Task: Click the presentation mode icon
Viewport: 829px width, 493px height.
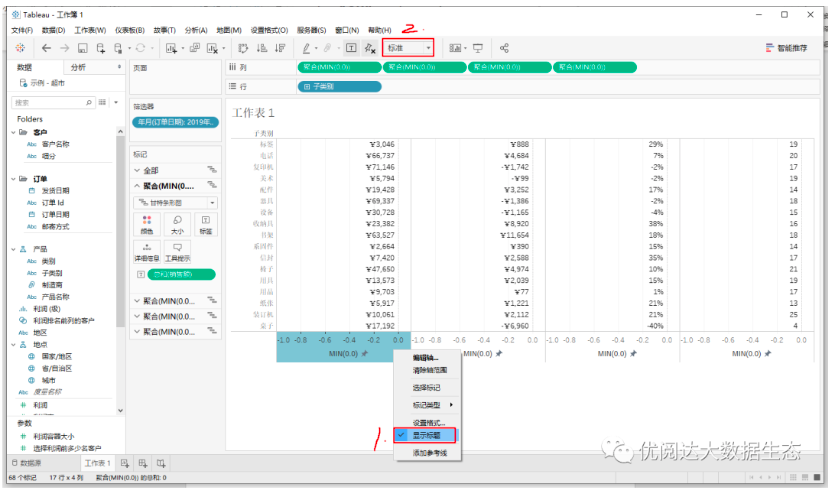Action: pyautogui.click(x=478, y=48)
